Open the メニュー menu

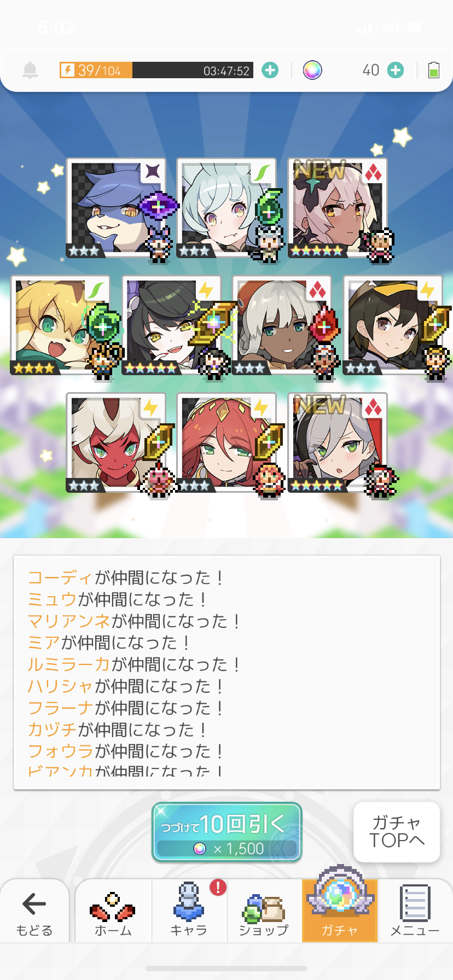click(415, 911)
